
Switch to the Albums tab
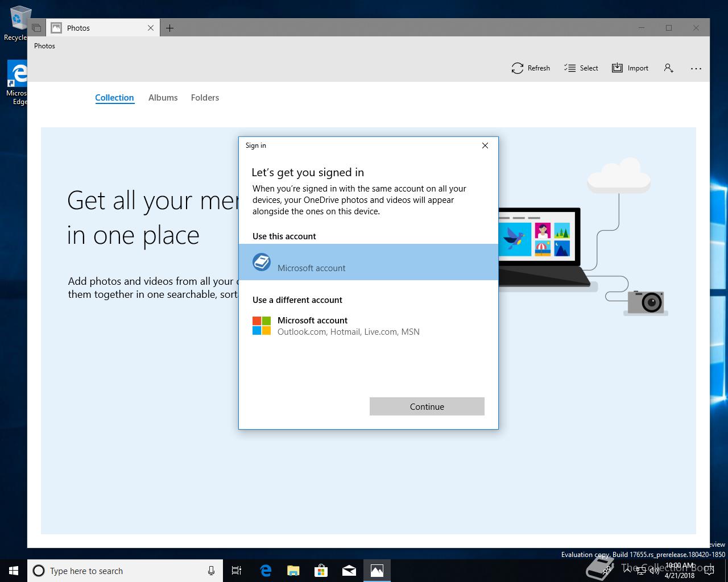coord(163,98)
